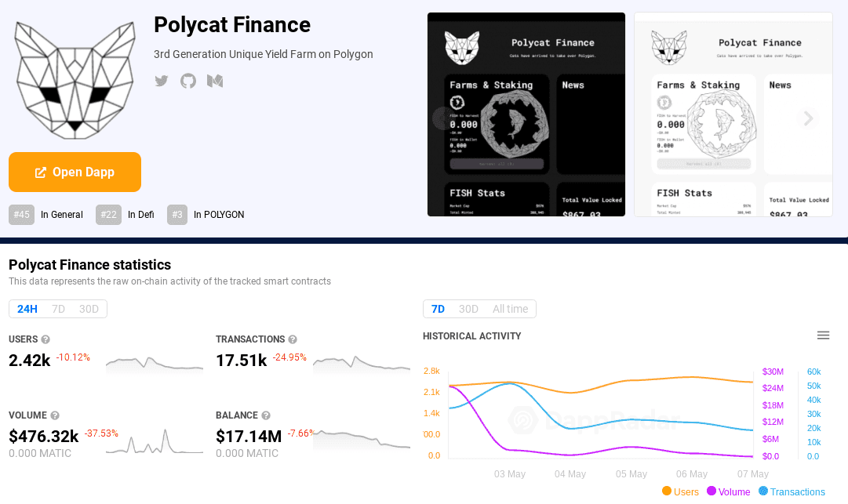Toggle Volume series in chart legend
Image resolution: width=848 pixels, height=504 pixels.
pyautogui.click(x=728, y=491)
